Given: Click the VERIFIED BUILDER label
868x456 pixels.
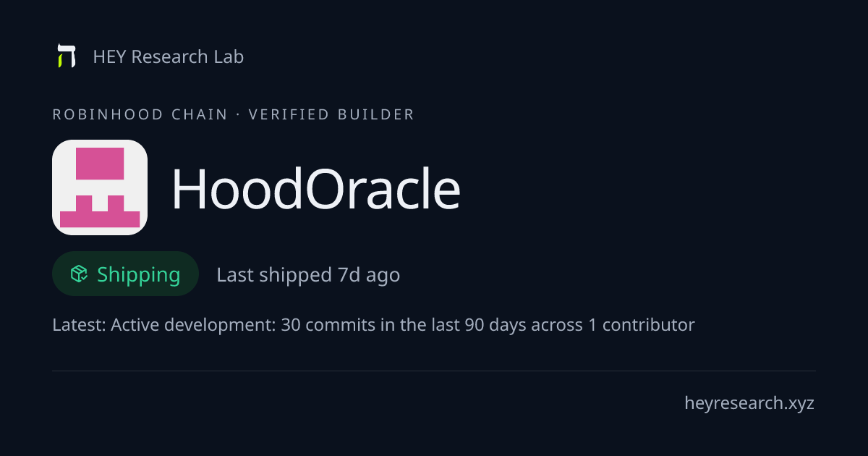Looking at the screenshot, I should [x=331, y=114].
